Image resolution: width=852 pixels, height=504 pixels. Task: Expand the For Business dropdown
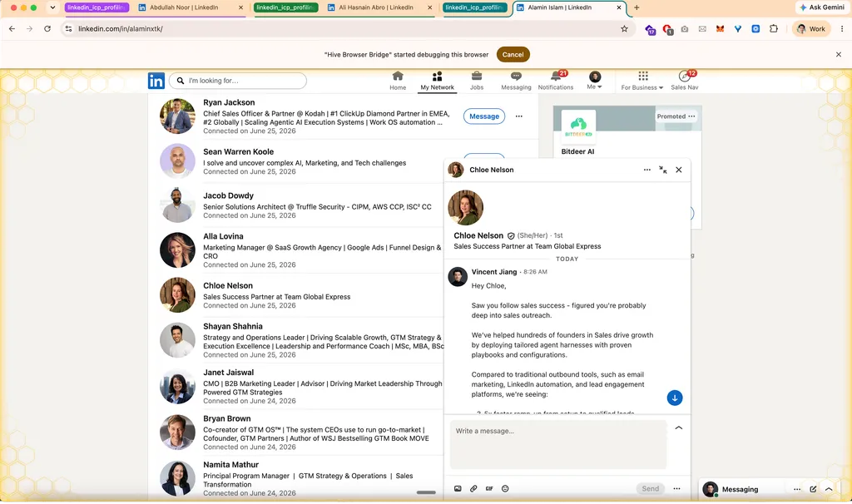click(x=642, y=81)
